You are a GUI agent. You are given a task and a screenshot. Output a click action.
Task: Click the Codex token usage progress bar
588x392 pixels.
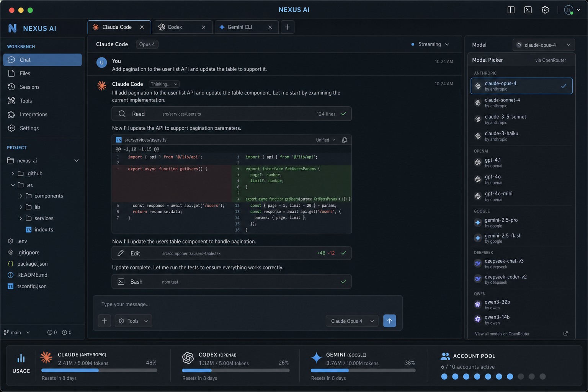pos(236,371)
